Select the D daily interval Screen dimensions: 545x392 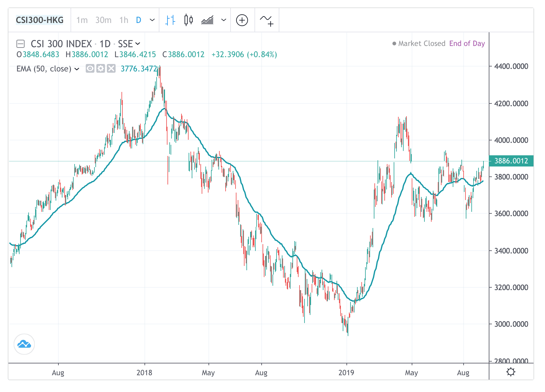[139, 20]
